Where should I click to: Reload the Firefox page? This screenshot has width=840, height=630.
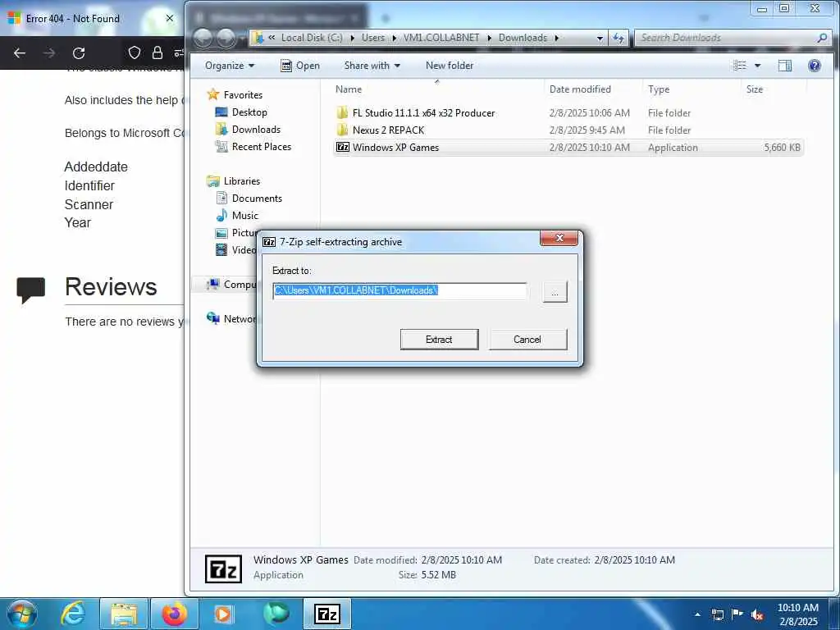pos(79,53)
